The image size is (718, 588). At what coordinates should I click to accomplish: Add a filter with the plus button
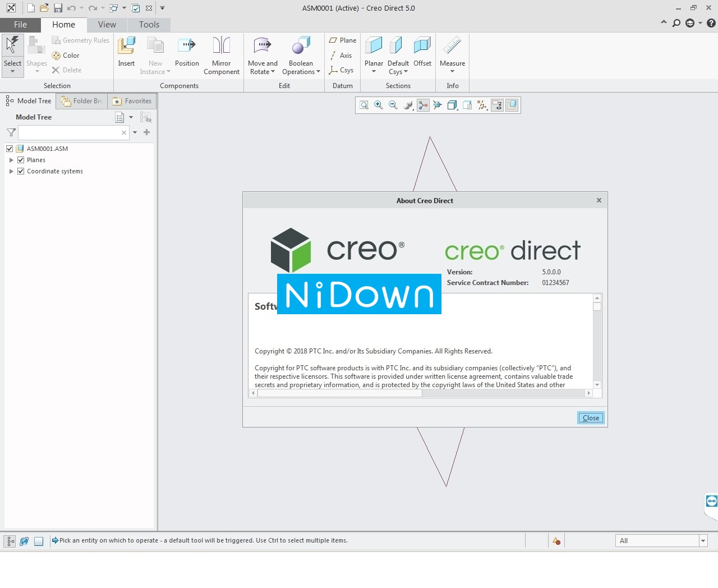pyautogui.click(x=146, y=132)
